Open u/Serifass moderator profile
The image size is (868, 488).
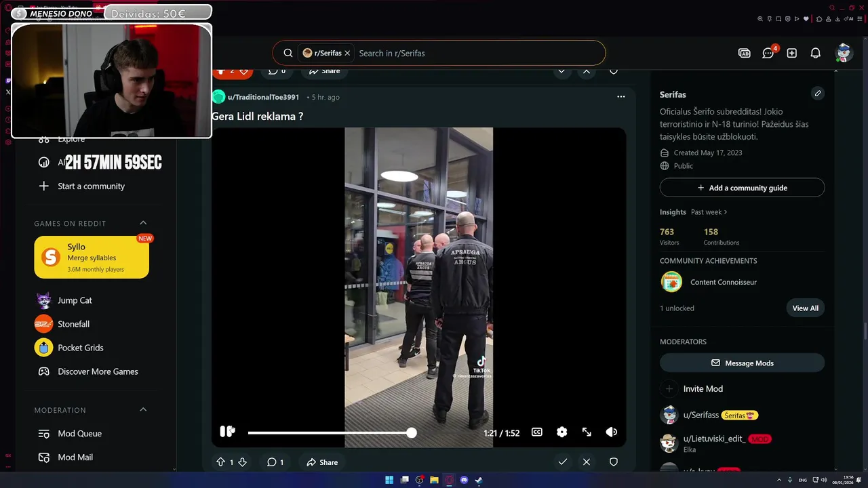coord(701,415)
